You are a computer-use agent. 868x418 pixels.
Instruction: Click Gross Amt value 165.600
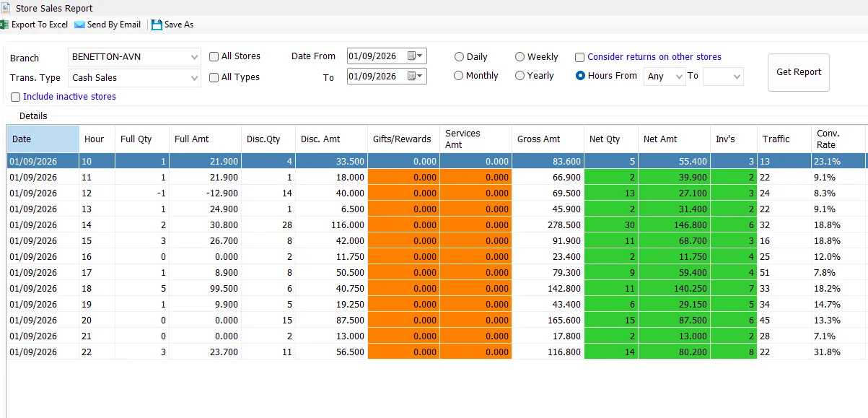(x=564, y=320)
